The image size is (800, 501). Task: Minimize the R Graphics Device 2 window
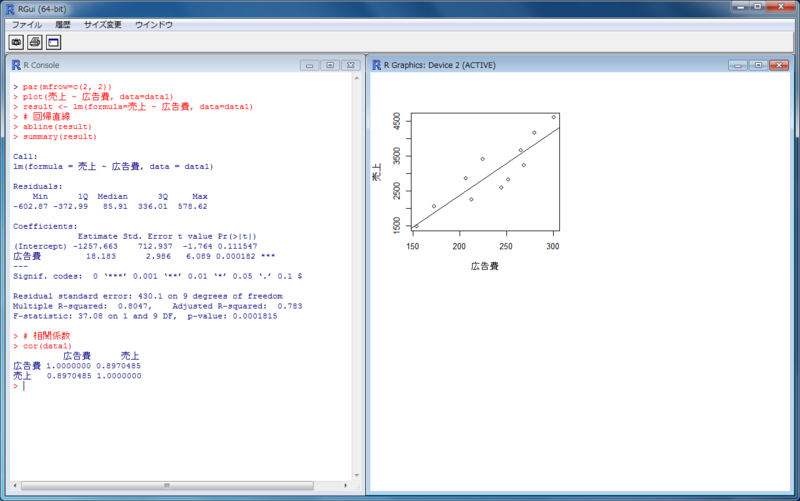738,65
